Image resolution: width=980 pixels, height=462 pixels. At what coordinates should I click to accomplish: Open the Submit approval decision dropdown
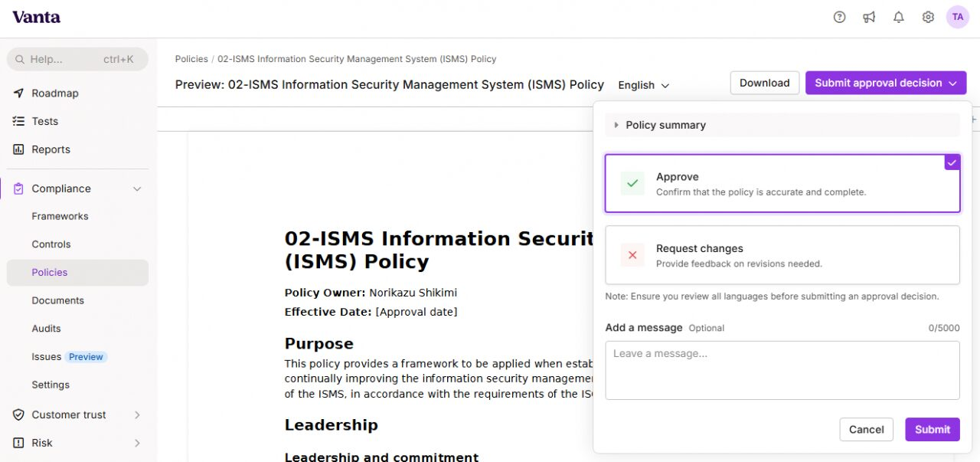[886, 83]
